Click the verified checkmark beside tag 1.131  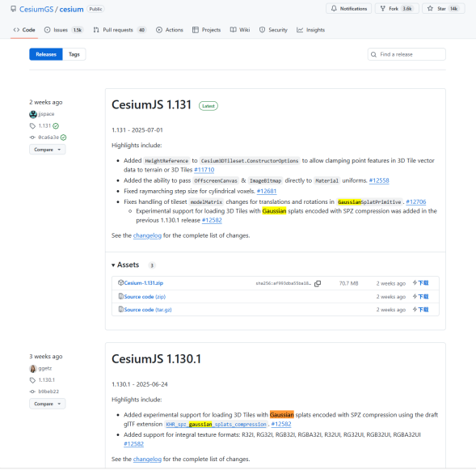[56, 125]
